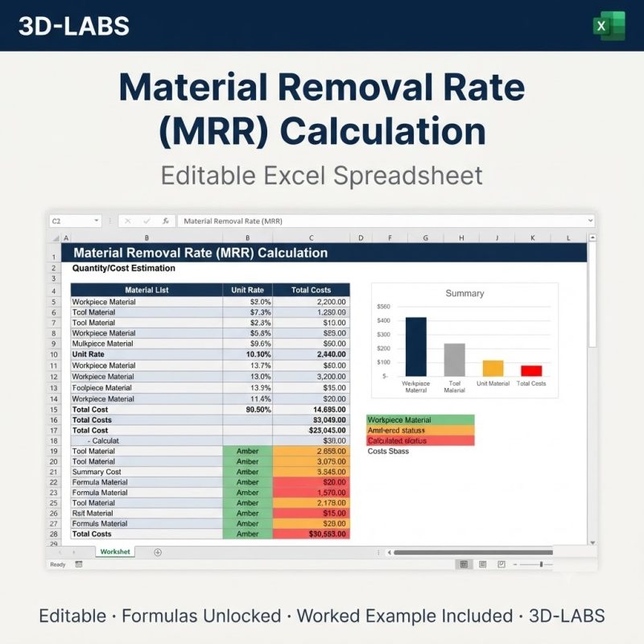This screenshot has width=644, height=644.
Task: Click the Quantity/Cost Estimation subtitle cell
Action: (x=124, y=268)
